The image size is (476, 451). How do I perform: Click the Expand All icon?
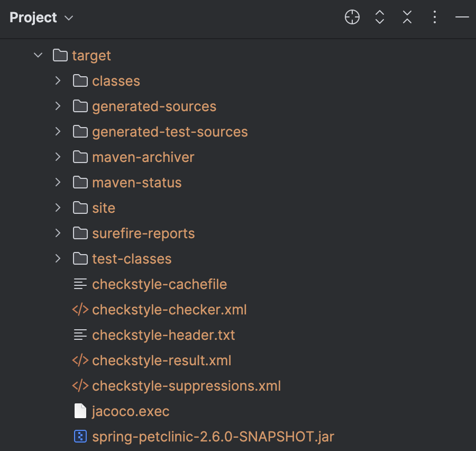pos(379,17)
